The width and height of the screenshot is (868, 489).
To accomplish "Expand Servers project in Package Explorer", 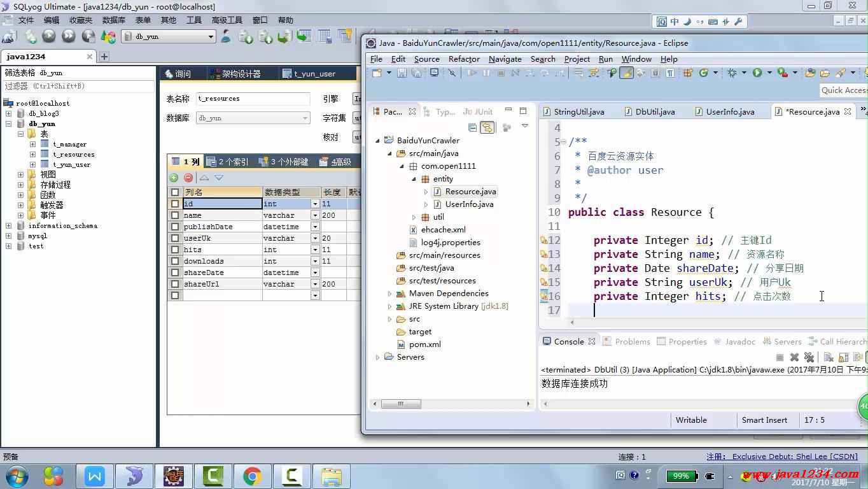I will click(x=378, y=357).
